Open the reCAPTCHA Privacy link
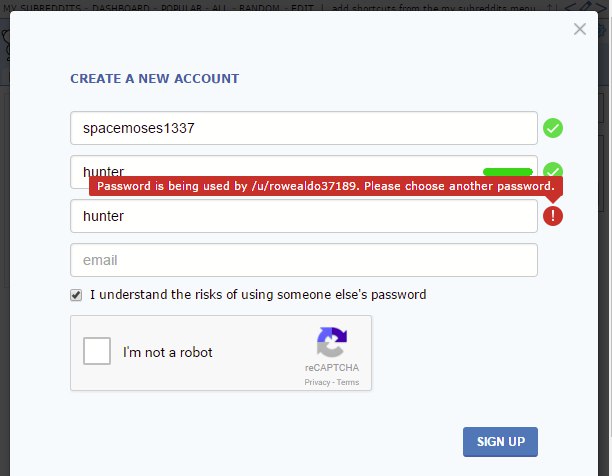Image resolution: width=612 pixels, height=476 pixels. click(317, 382)
